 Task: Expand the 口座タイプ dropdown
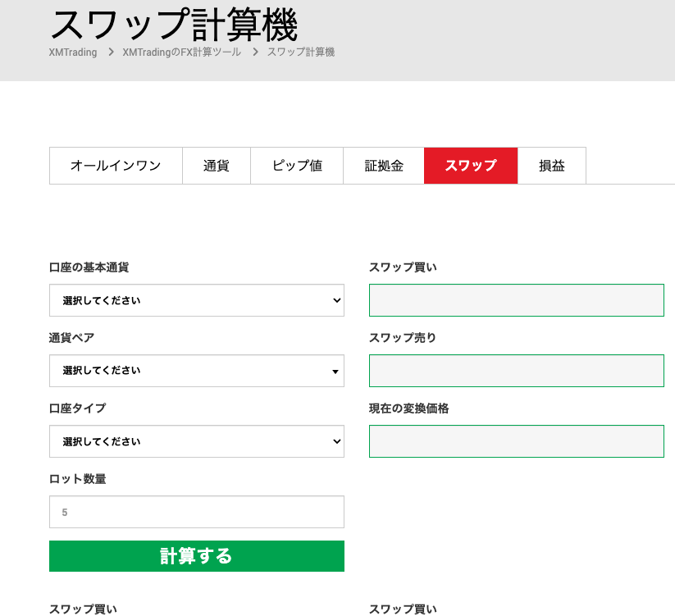[197, 441]
